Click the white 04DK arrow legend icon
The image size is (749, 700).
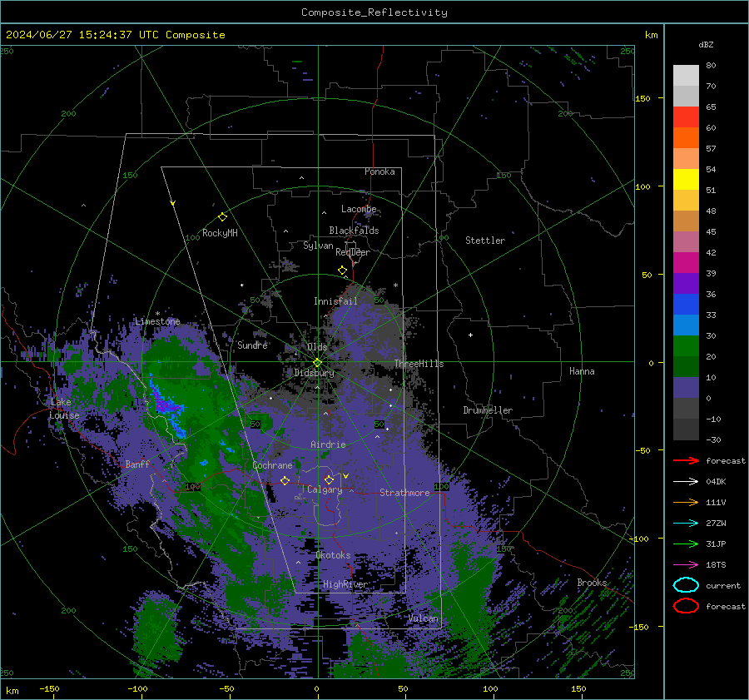pos(686,481)
